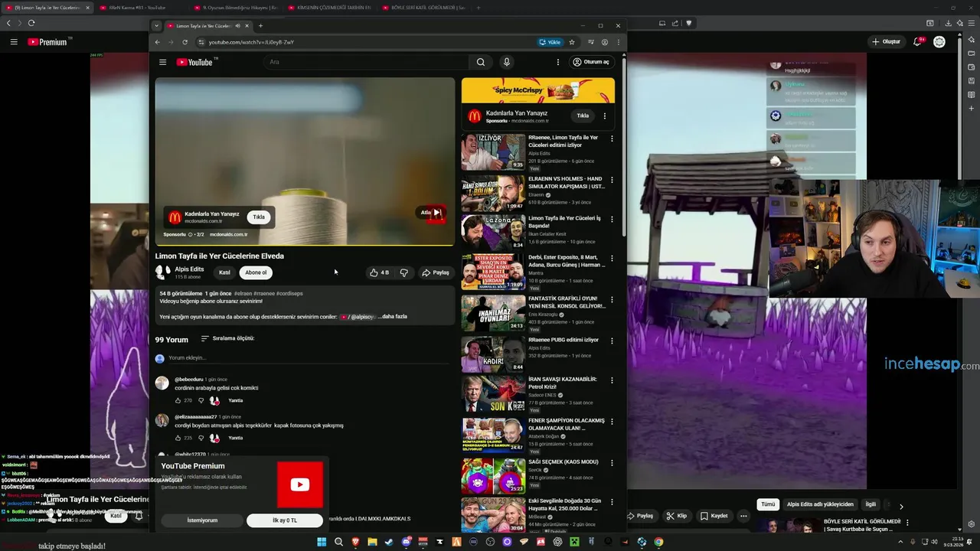Screen dimensions: 980x551
Task: Open three-dot more actions beside Kaydet
Action: click(743, 516)
